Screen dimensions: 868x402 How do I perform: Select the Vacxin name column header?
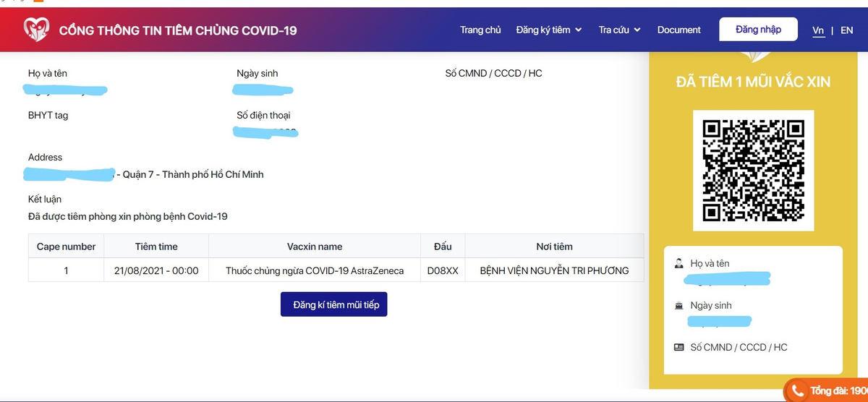(x=314, y=247)
